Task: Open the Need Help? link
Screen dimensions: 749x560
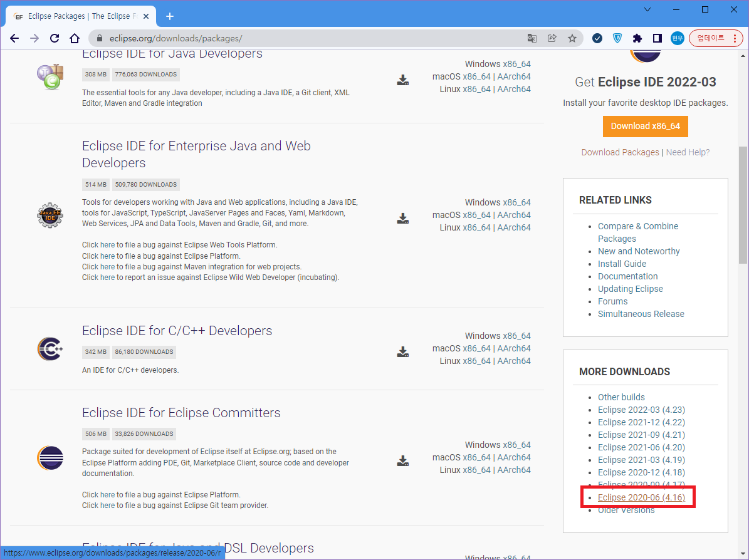Action: tap(688, 152)
